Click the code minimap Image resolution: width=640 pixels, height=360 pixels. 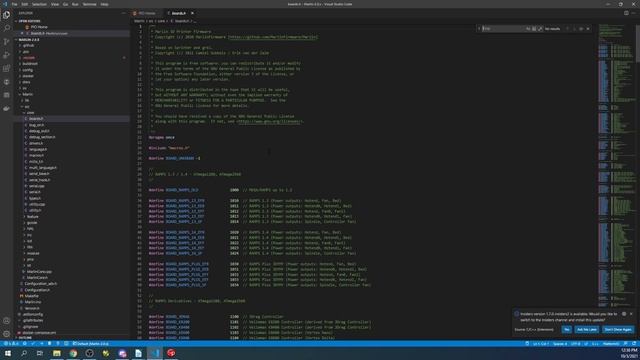click(x=616, y=163)
